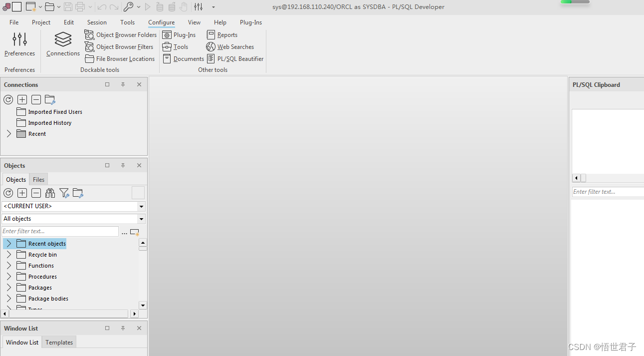Open the File menu
The height and width of the screenshot is (356, 644).
(14, 22)
